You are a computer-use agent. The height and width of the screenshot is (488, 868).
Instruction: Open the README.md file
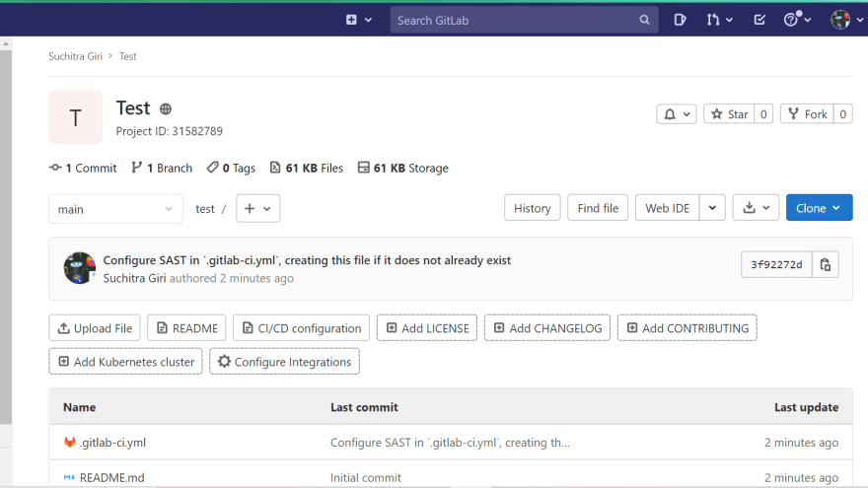pos(111,477)
